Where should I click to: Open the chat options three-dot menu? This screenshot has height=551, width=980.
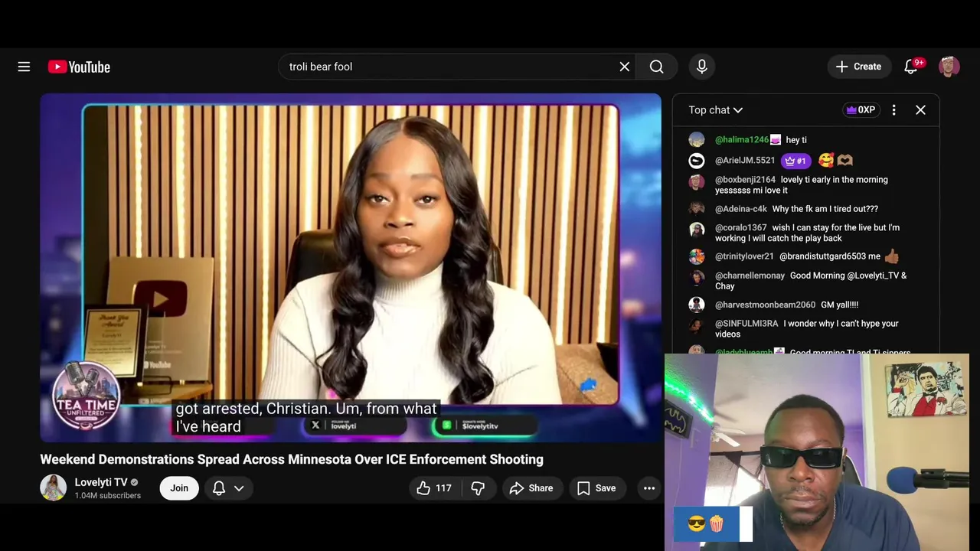pos(893,110)
